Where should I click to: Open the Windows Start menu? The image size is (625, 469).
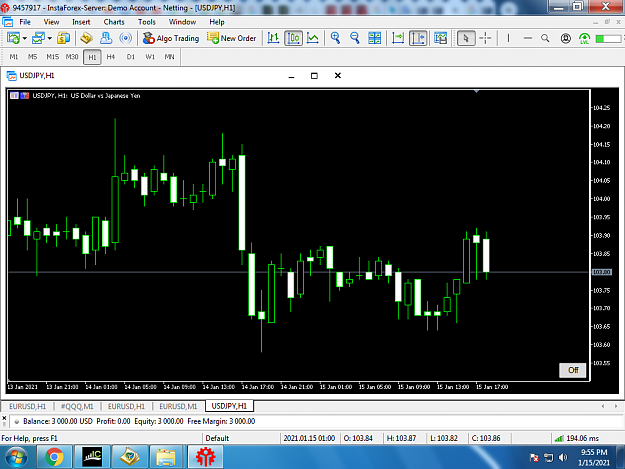pyautogui.click(x=16, y=457)
